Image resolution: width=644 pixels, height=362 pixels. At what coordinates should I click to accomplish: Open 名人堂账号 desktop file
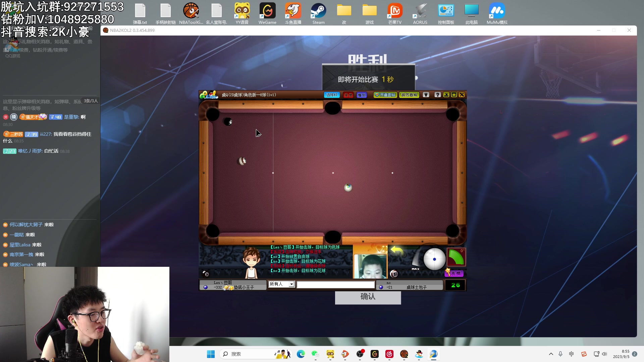coord(217,14)
